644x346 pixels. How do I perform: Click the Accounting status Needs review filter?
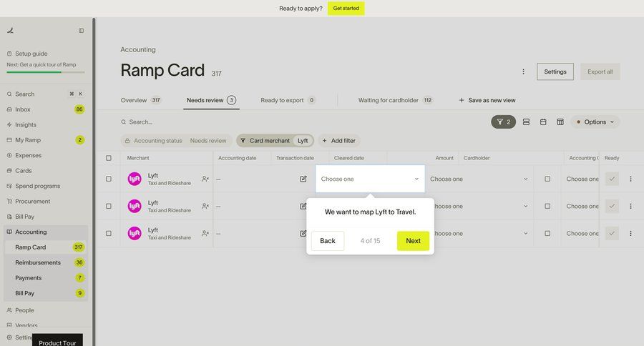click(177, 140)
